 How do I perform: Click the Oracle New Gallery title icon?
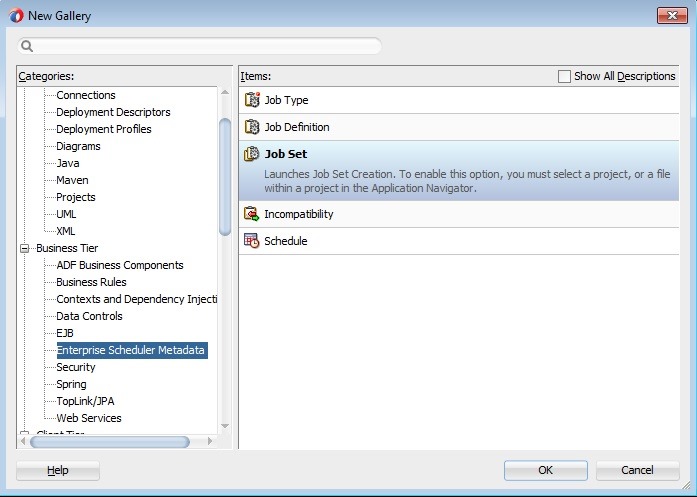[15, 15]
